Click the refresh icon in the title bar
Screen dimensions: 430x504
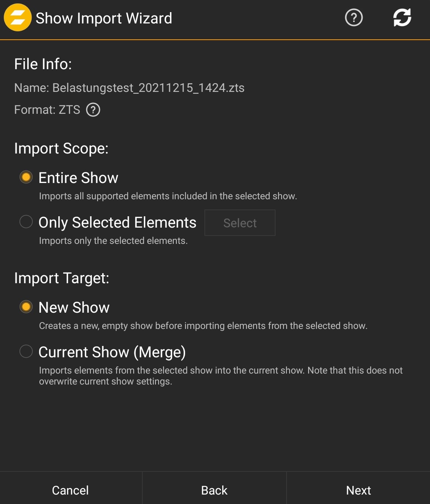pyautogui.click(x=402, y=17)
